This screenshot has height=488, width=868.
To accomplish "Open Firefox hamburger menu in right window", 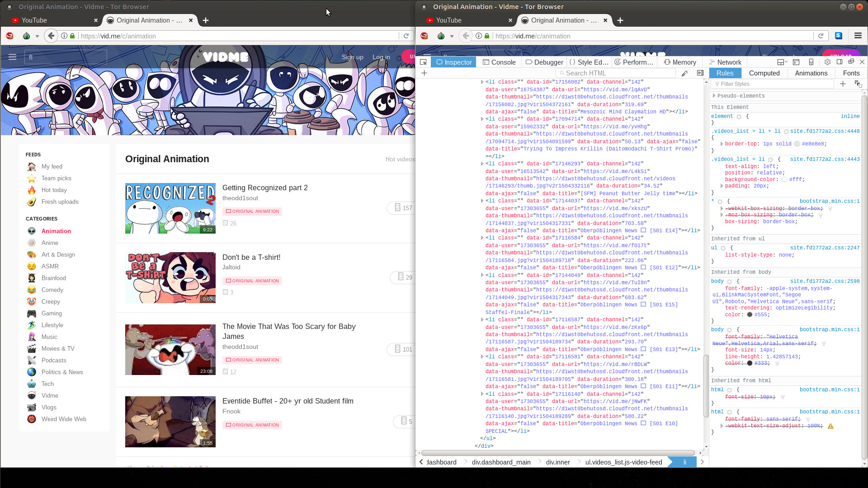I will tap(858, 36).
